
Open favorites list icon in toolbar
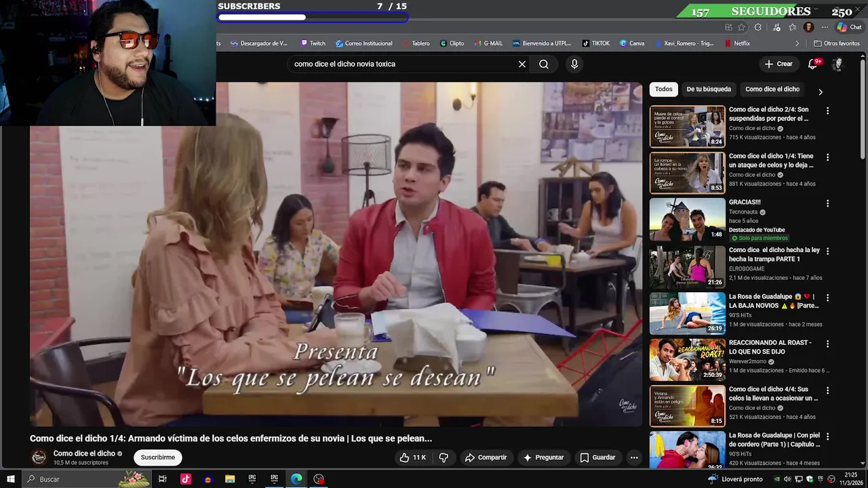coord(792,27)
